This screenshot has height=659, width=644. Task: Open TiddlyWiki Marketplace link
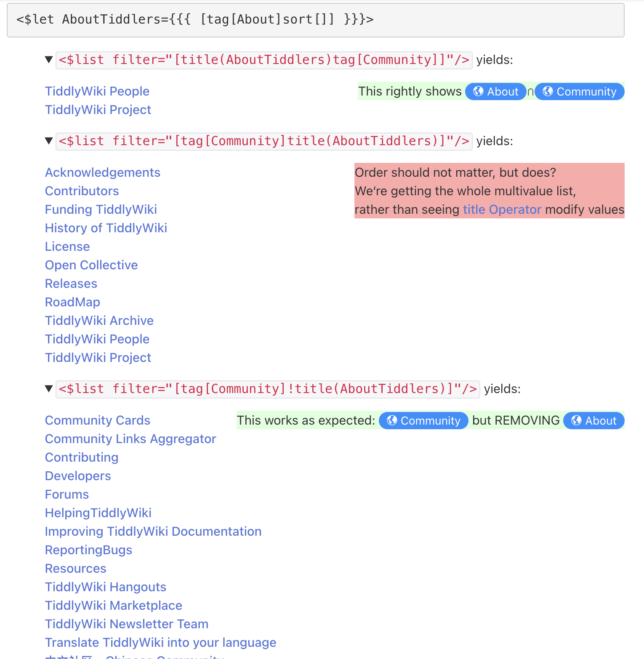(113, 606)
